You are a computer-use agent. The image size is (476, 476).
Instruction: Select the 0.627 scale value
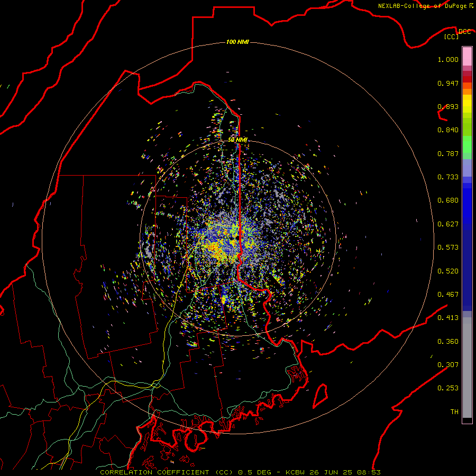click(448, 224)
